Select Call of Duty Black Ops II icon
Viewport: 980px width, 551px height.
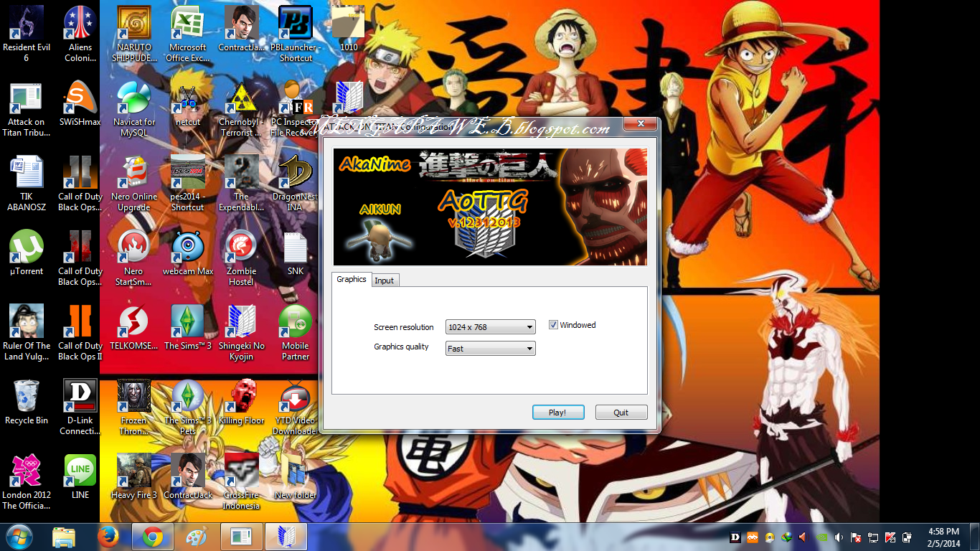point(80,333)
